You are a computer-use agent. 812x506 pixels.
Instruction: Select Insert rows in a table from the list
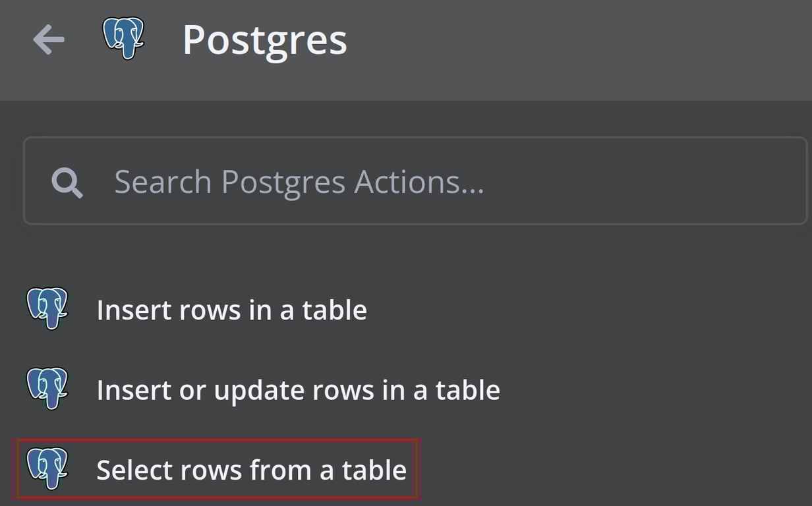tap(231, 310)
